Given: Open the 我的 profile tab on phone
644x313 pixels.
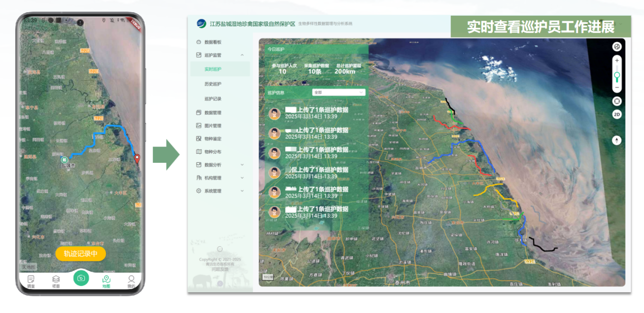Looking at the screenshot, I should point(131,281).
